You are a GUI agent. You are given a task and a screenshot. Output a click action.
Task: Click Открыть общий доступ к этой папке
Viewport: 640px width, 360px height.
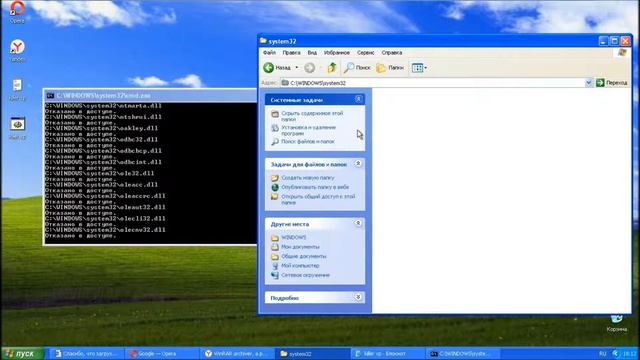[x=318, y=199]
